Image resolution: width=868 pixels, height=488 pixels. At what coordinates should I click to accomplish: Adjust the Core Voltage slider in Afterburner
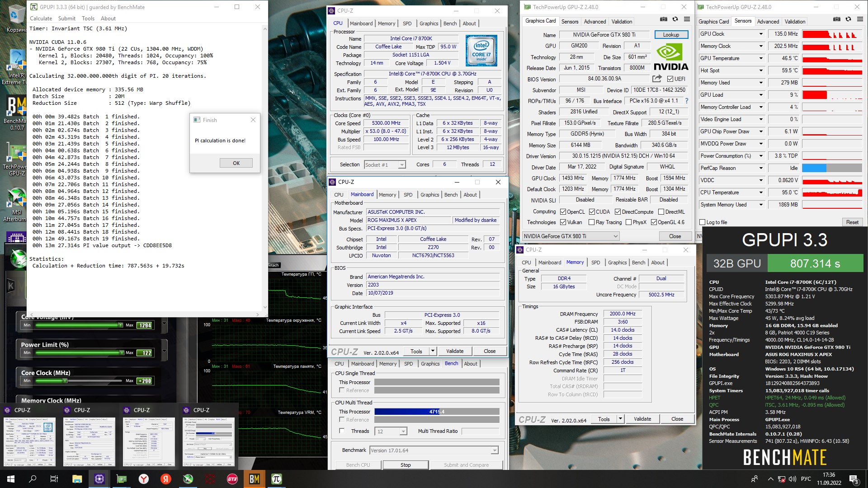[120, 325]
